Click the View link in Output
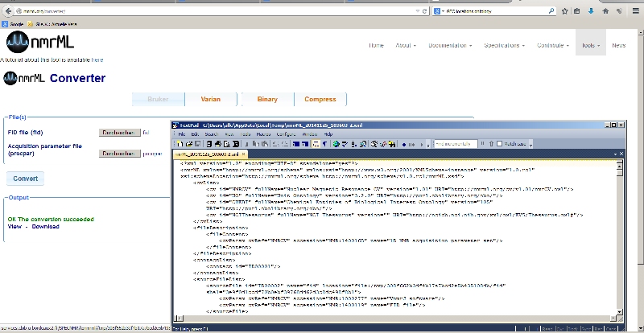 (14, 227)
